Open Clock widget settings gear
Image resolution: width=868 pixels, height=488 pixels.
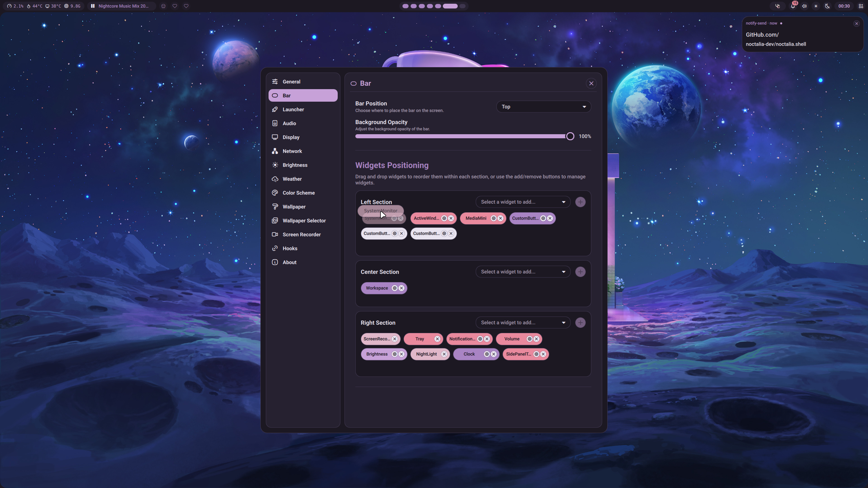[487, 354]
